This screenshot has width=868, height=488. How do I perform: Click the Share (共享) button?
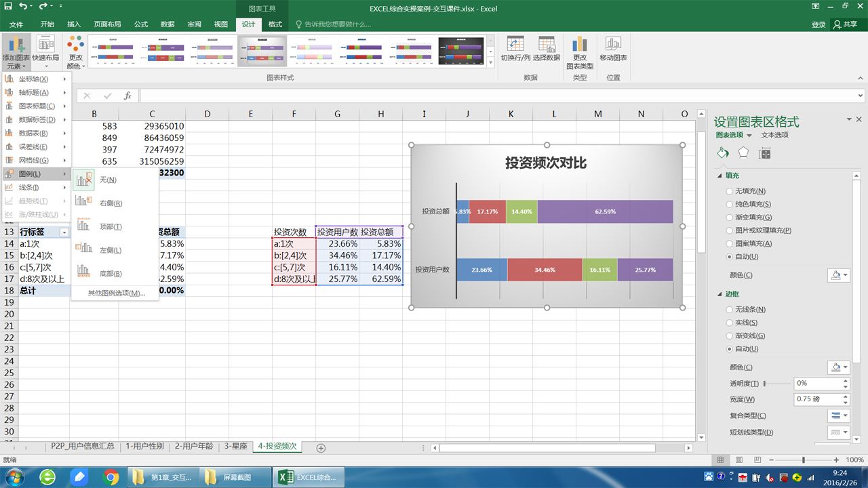tap(845, 24)
